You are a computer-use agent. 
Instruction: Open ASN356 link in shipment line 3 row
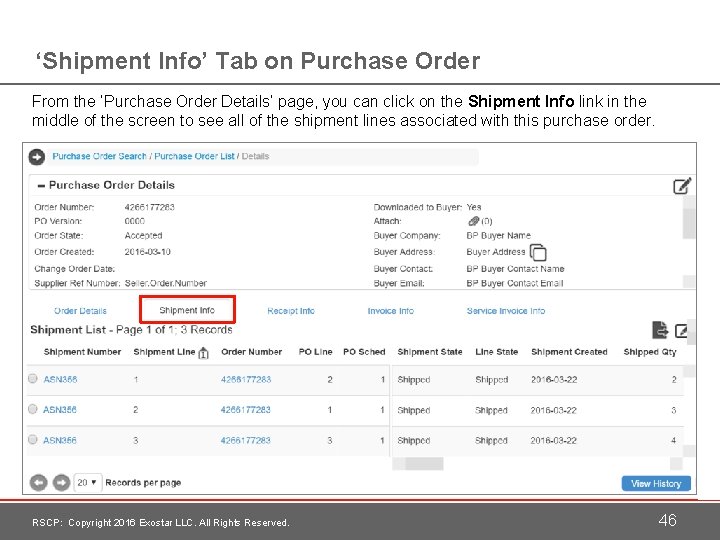tap(60, 440)
